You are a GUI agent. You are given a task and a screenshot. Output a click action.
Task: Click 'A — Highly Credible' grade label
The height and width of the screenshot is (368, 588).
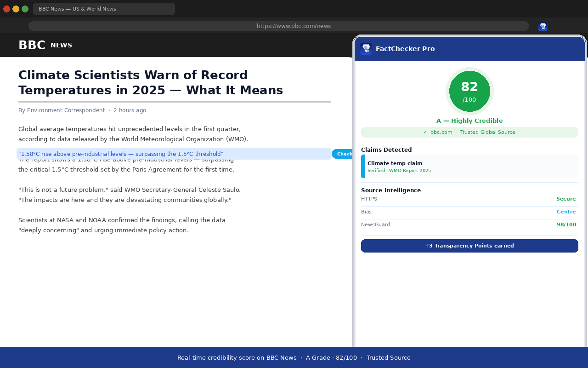(x=469, y=121)
